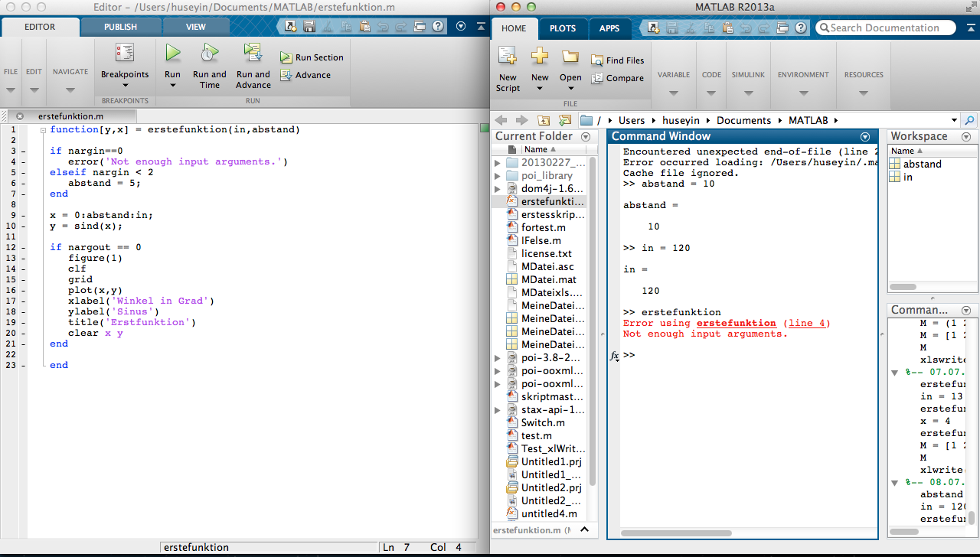The height and width of the screenshot is (557, 980).
Task: Click the erstefunktion error link
Action: 736,323
